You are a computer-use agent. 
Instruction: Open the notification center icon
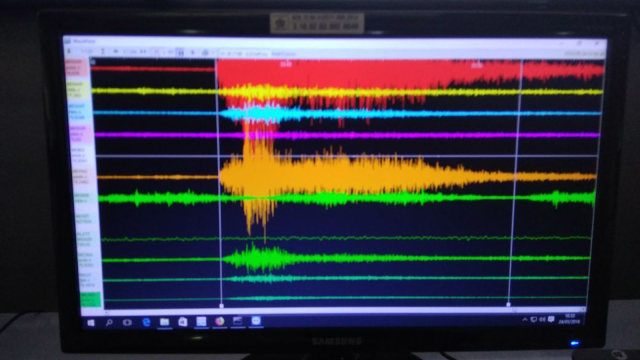click(x=551, y=319)
